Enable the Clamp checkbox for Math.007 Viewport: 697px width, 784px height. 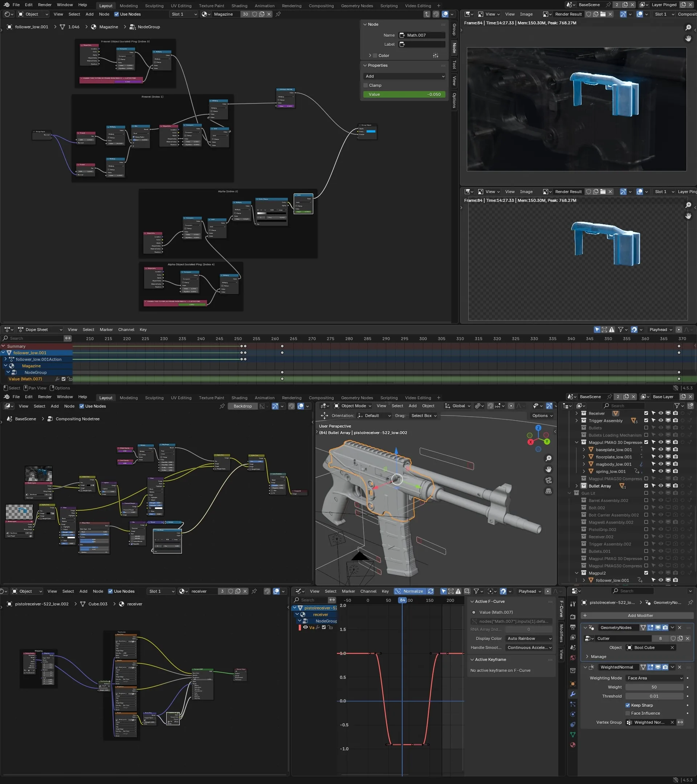click(366, 85)
